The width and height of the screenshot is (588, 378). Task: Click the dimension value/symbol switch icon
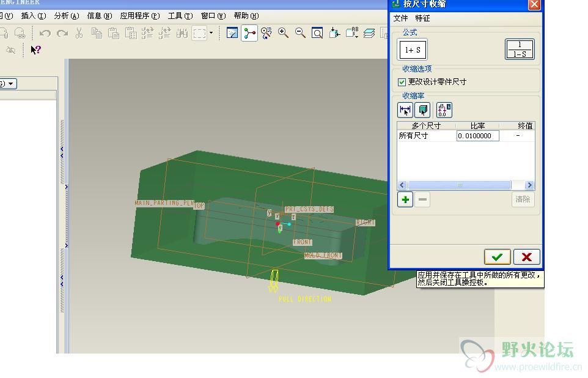[x=444, y=110]
